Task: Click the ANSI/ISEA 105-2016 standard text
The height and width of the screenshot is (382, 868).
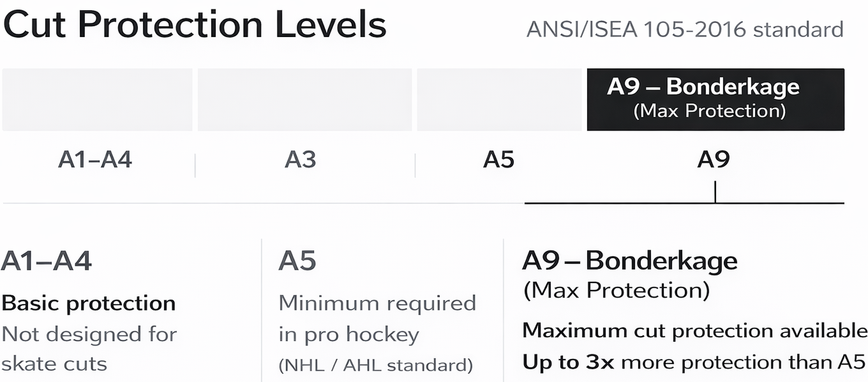Action: [x=685, y=29]
